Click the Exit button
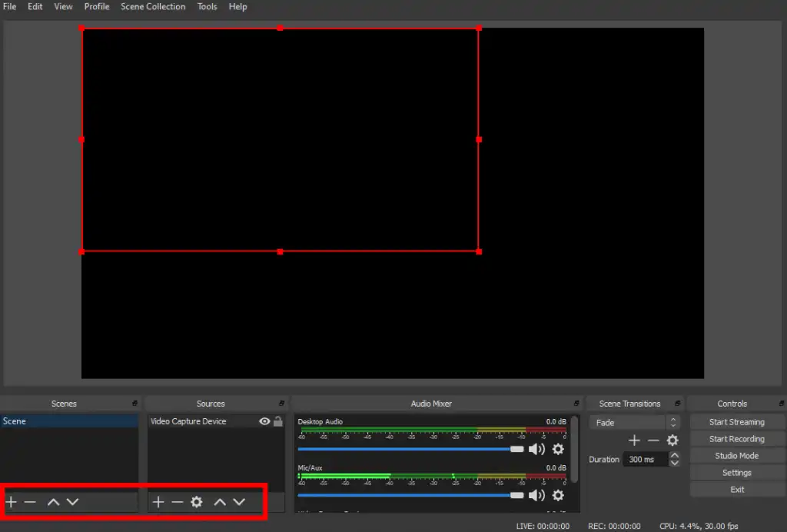 point(737,490)
